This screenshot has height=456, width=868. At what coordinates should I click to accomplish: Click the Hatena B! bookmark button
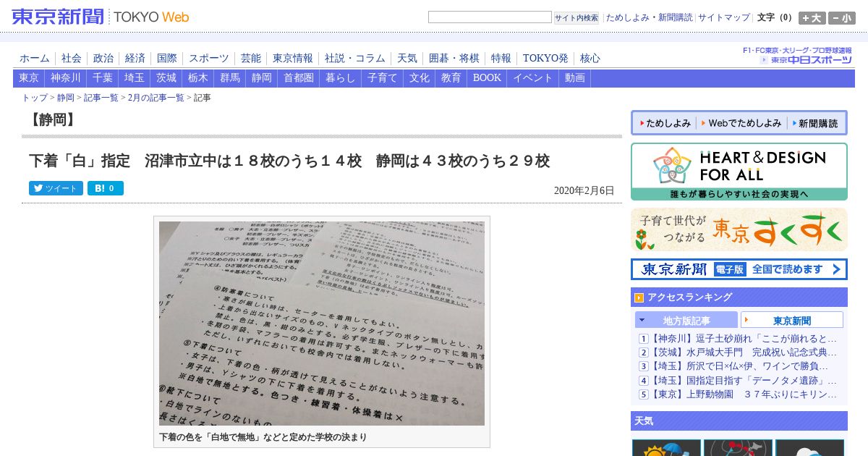106,188
